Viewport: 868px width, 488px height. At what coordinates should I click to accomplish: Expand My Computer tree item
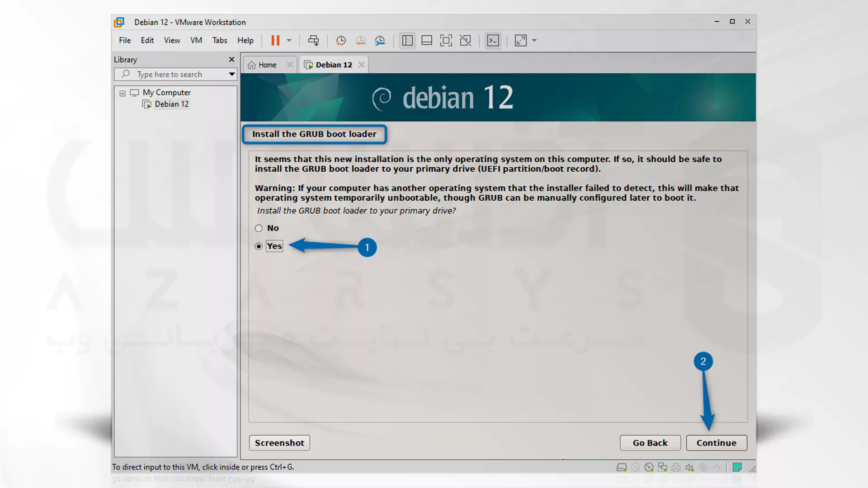123,92
